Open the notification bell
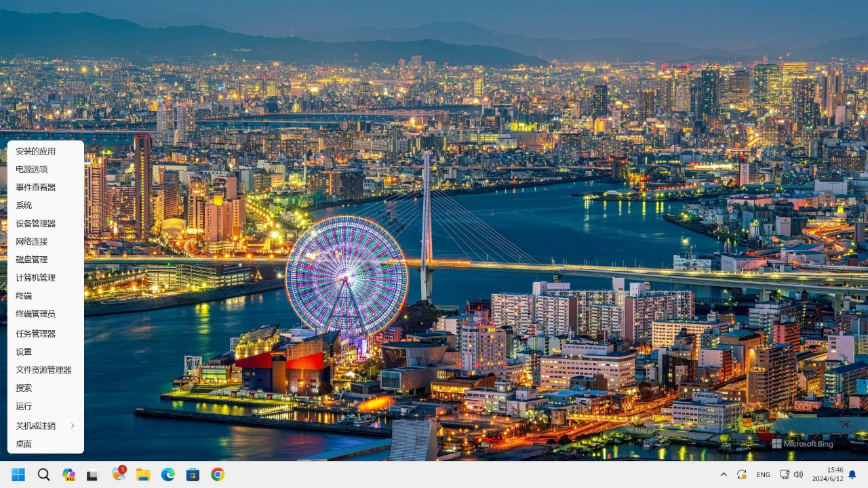The image size is (868, 488). (x=852, y=474)
